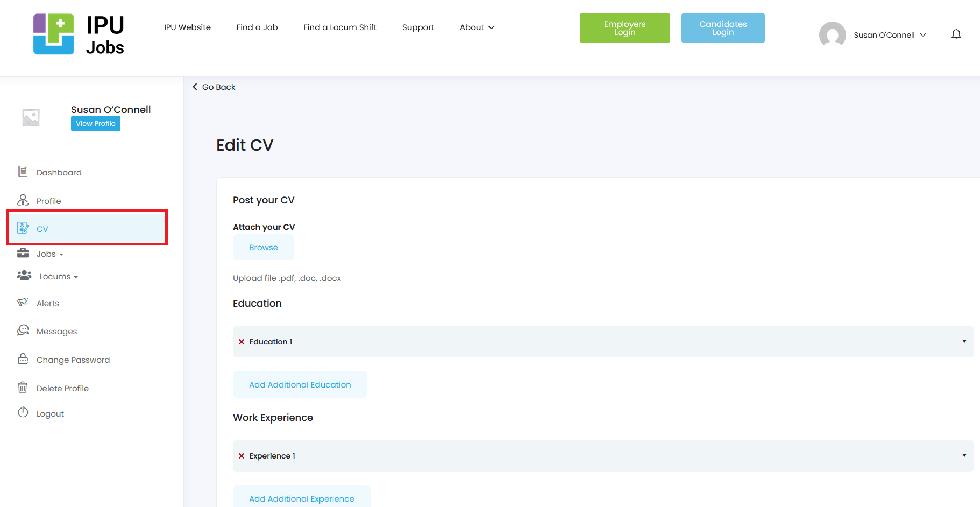The width and height of the screenshot is (980, 507).
Task: Open the About dropdown menu
Action: click(477, 27)
